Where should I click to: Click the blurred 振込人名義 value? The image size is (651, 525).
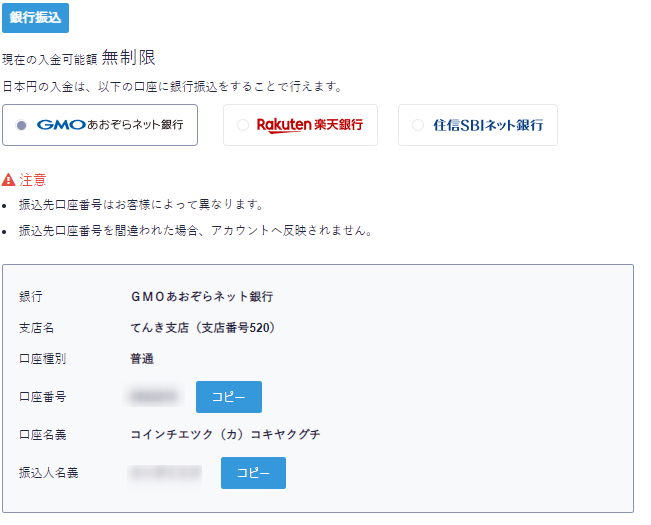[x=165, y=472]
